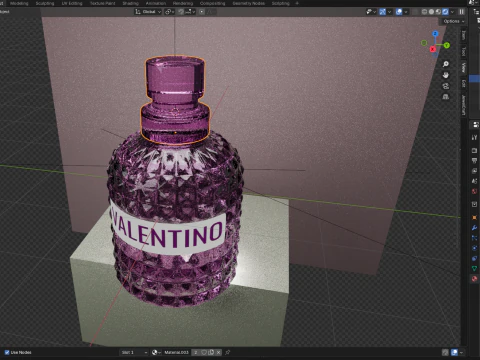This screenshot has width=480, height=360.
Task: Open the Animation workspace tab
Action: pyautogui.click(x=156, y=3)
